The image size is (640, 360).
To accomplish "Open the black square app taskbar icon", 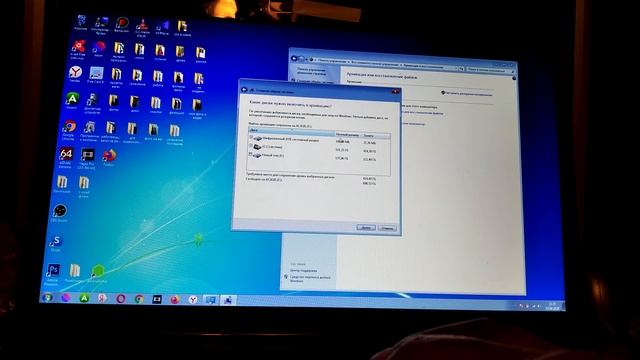I will click(157, 299).
